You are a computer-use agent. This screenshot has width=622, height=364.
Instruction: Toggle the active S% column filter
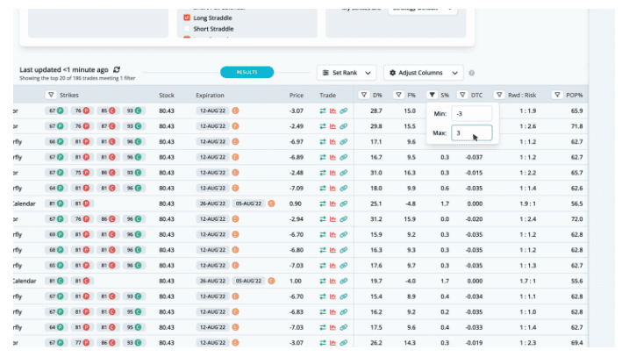[432, 95]
